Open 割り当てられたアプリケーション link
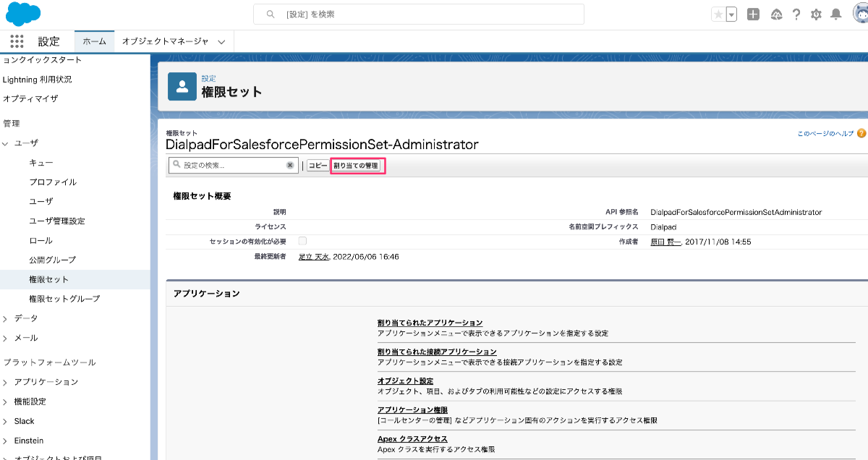This screenshot has height=460, width=868. (430, 323)
